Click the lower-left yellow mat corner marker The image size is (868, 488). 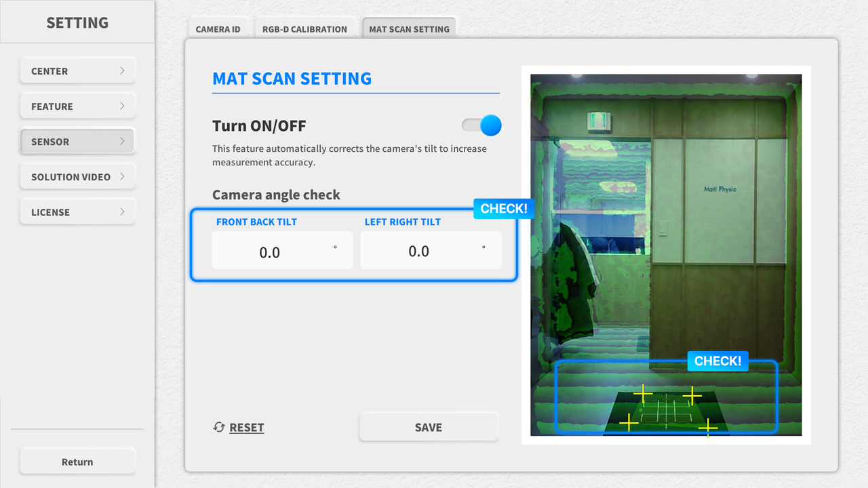coord(629,422)
